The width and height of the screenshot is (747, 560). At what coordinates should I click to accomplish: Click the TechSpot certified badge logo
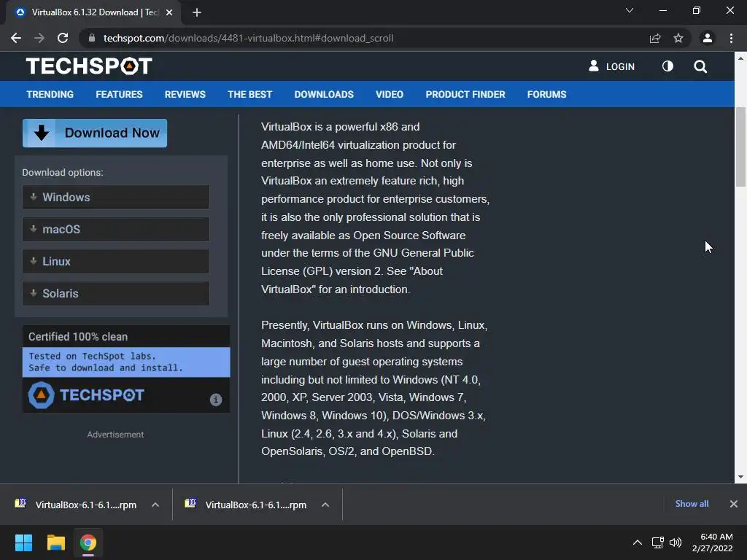pos(86,394)
